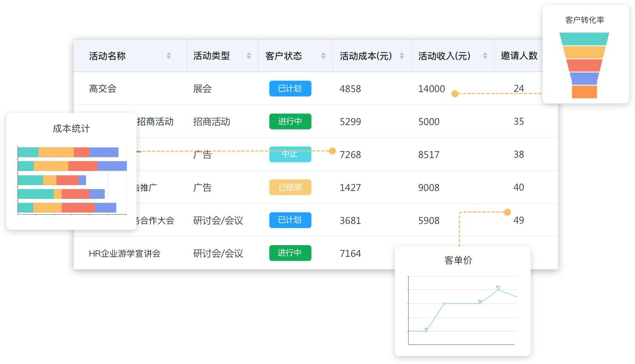Switch to the 成本统计 chart panel
The height and width of the screenshot is (364, 635).
tap(72, 129)
